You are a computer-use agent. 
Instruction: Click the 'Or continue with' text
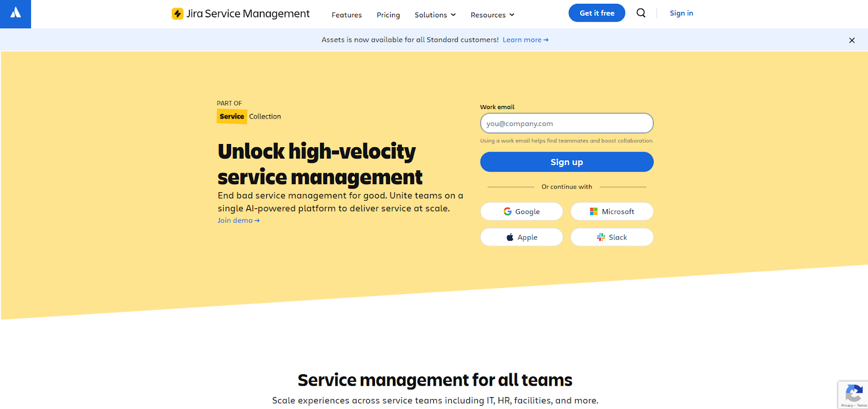pyautogui.click(x=567, y=186)
